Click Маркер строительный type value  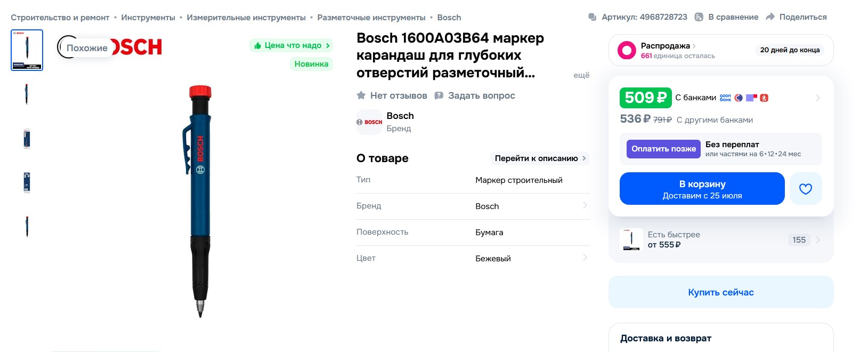coord(519,180)
